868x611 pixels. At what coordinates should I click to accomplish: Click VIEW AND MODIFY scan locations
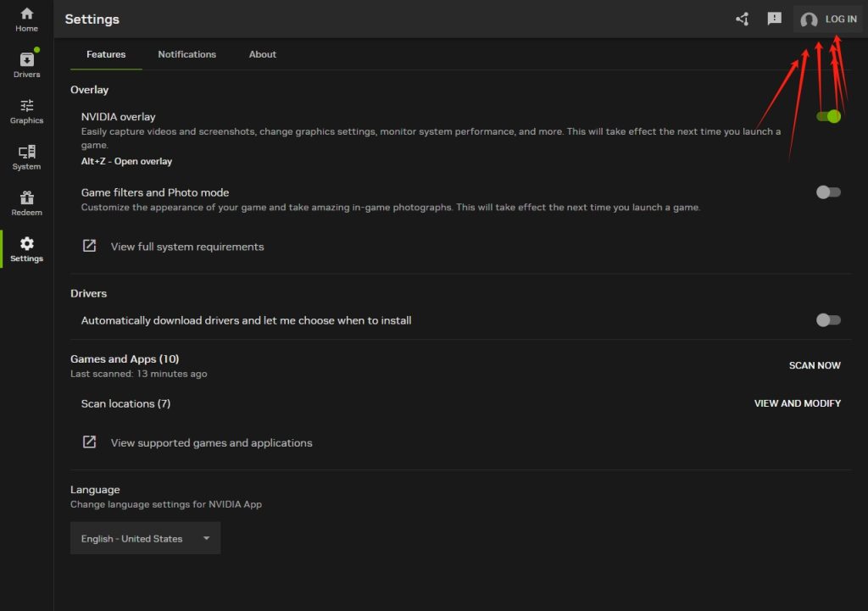[797, 403]
